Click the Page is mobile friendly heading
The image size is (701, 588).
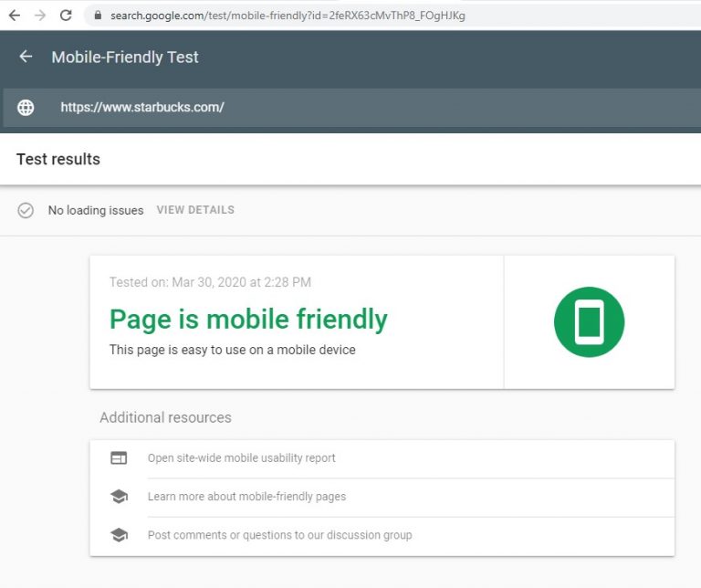coord(248,319)
